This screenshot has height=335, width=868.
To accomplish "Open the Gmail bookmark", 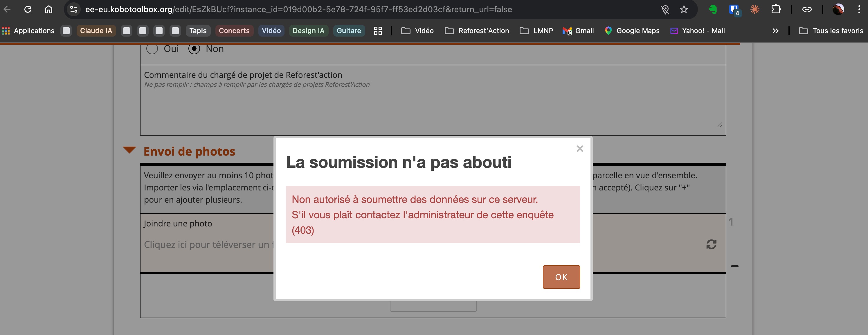I will (578, 31).
